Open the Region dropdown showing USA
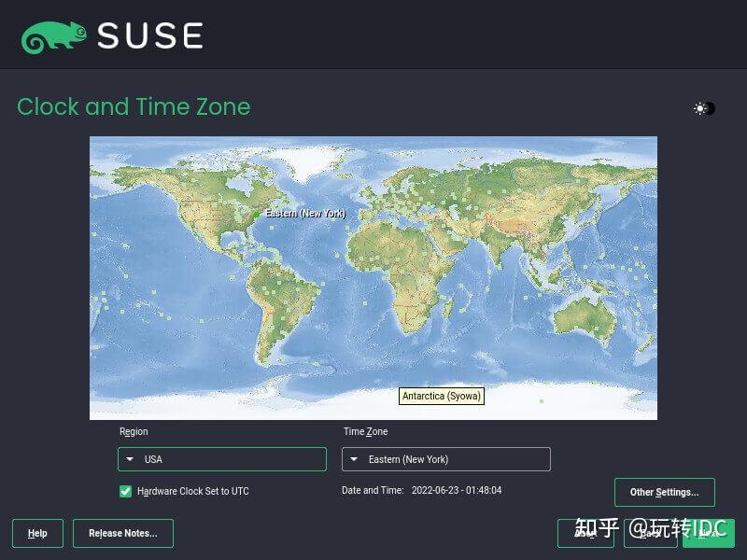 point(221,459)
